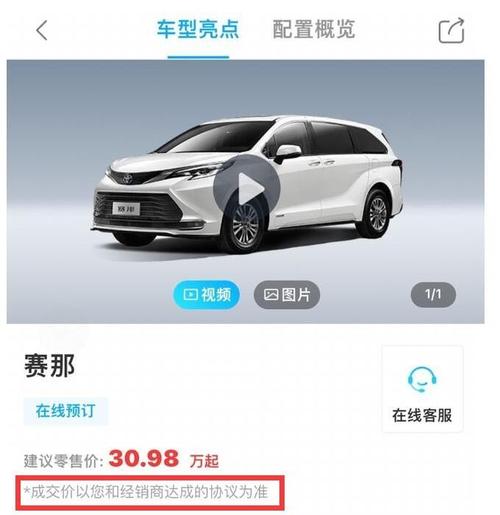The image size is (500, 515).
Task: Click the 万起 price suffix
Action: [x=204, y=461]
